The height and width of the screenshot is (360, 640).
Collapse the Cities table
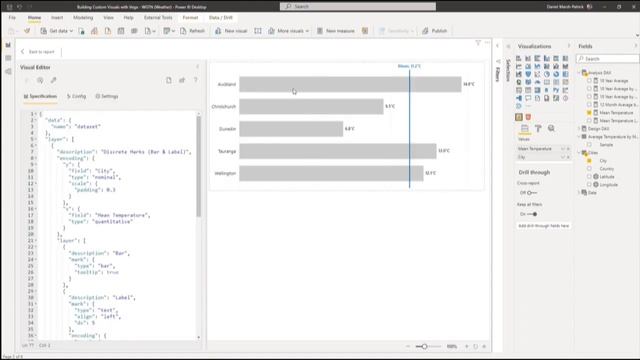pos(580,153)
